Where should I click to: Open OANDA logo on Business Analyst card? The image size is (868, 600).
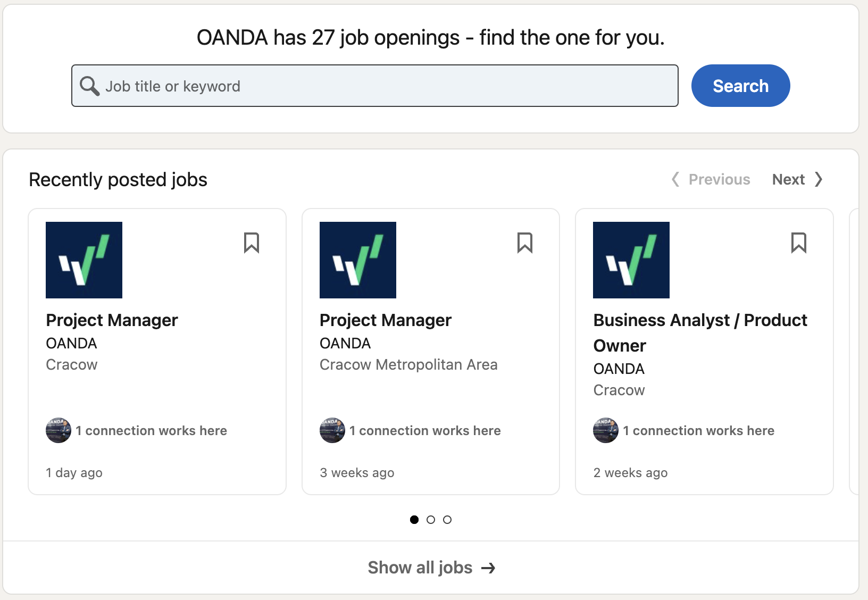tap(631, 260)
